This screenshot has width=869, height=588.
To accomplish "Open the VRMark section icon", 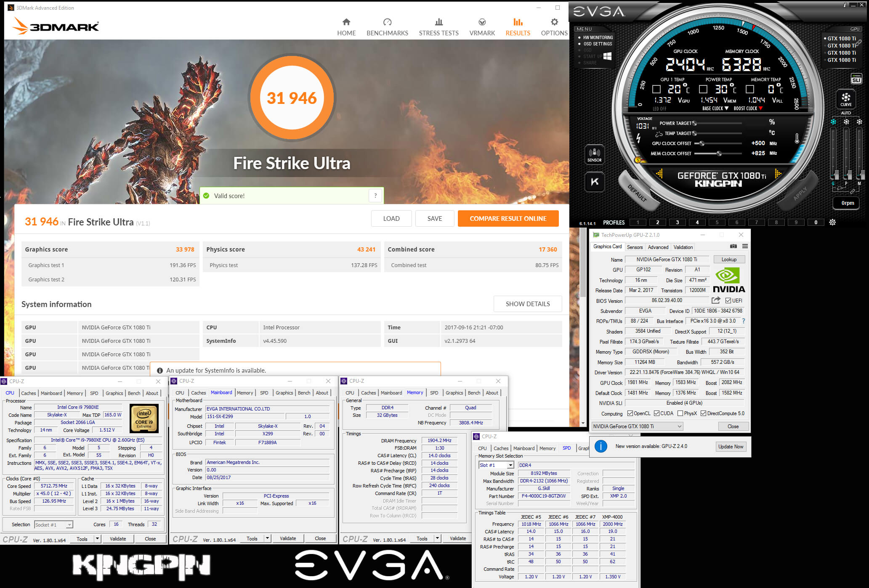I will pyautogui.click(x=482, y=22).
